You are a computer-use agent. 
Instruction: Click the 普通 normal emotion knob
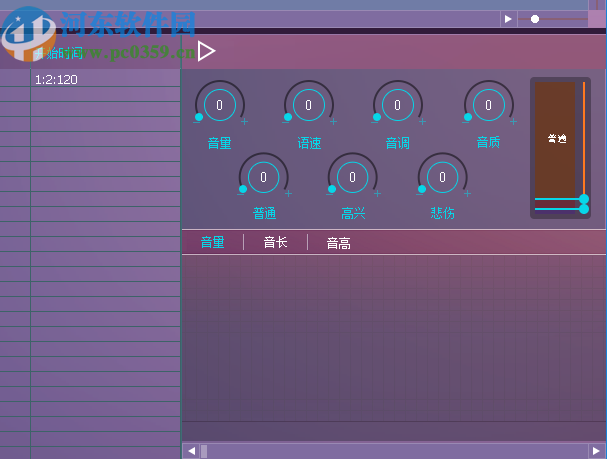[263, 177]
